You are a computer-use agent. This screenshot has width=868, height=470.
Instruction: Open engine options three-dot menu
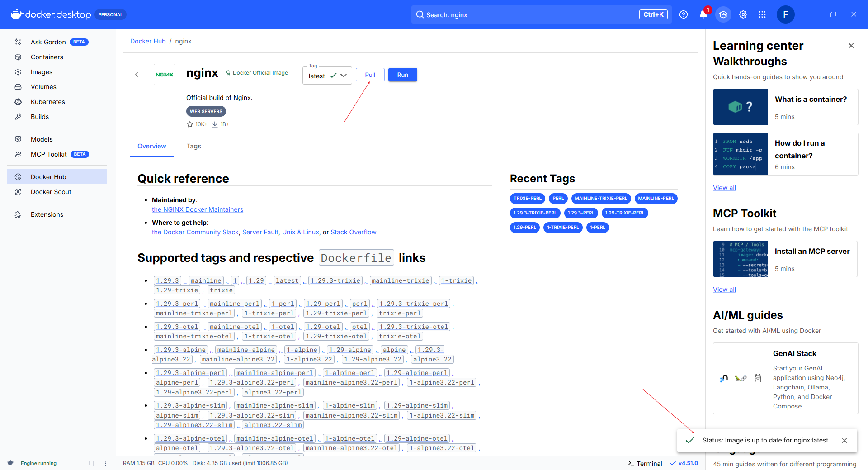[106, 463]
